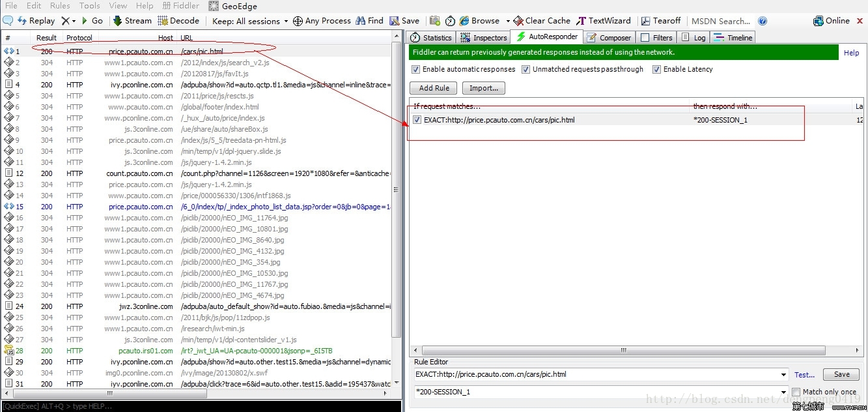This screenshot has width=868, height=412.
Task: Switch to the Timeline tab
Action: (733, 38)
